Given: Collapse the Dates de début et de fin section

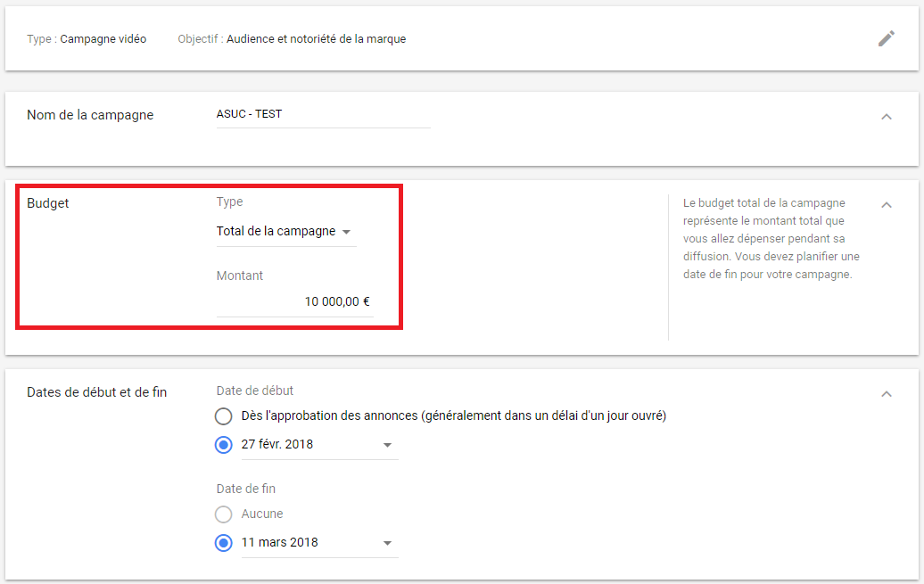Looking at the screenshot, I should click(886, 394).
